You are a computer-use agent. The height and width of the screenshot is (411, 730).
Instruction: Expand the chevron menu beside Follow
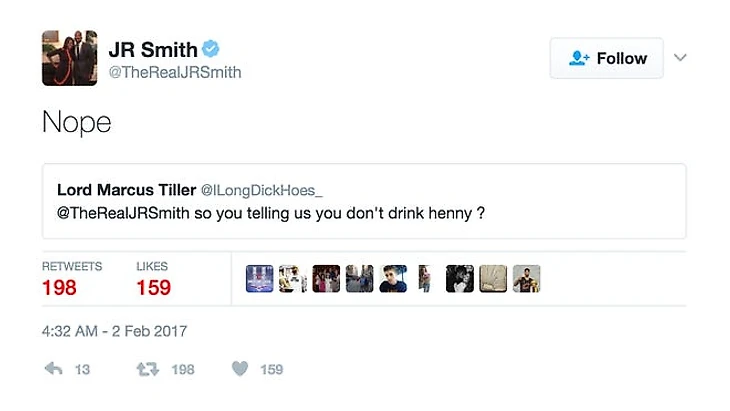(681, 58)
